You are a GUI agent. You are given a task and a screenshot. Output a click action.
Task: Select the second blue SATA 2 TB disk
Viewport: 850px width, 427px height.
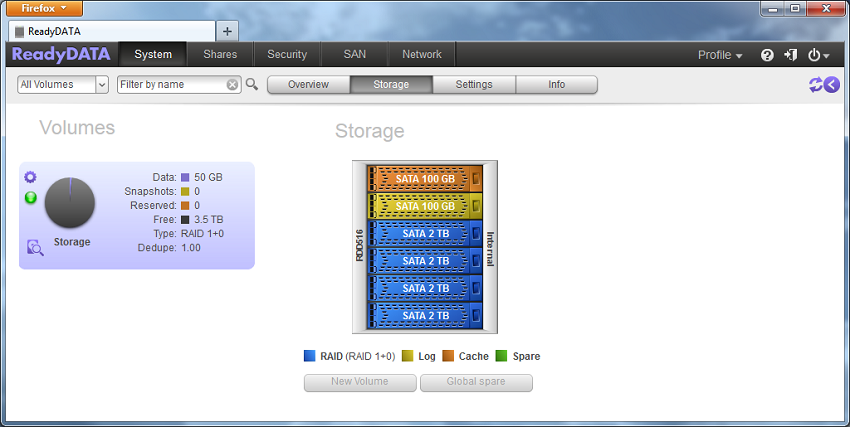[x=424, y=261]
